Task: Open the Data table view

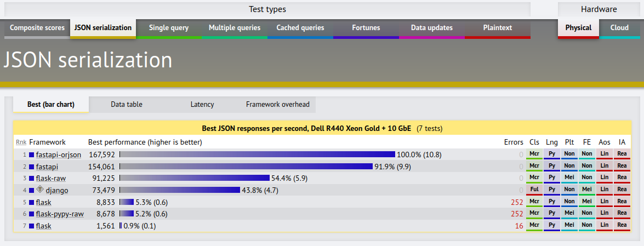Action: 127,104
